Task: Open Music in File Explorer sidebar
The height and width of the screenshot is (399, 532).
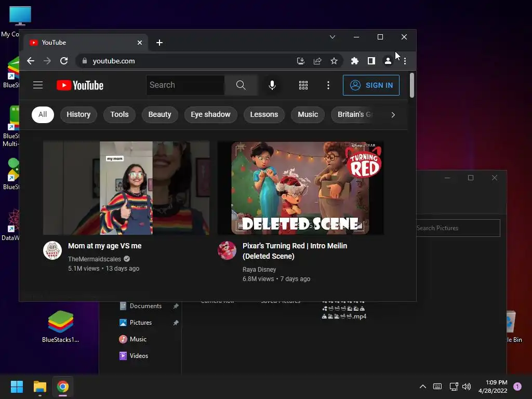Action: 133,339
